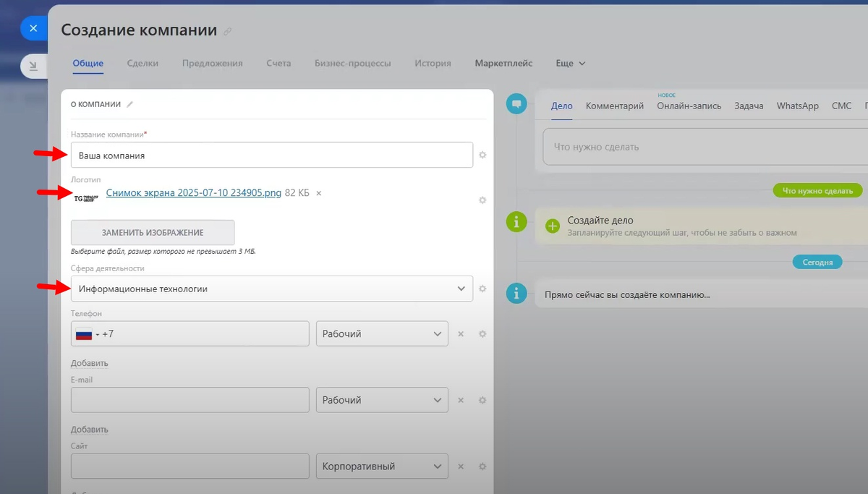
Task: Select the Дело timeline tab
Action: click(561, 106)
